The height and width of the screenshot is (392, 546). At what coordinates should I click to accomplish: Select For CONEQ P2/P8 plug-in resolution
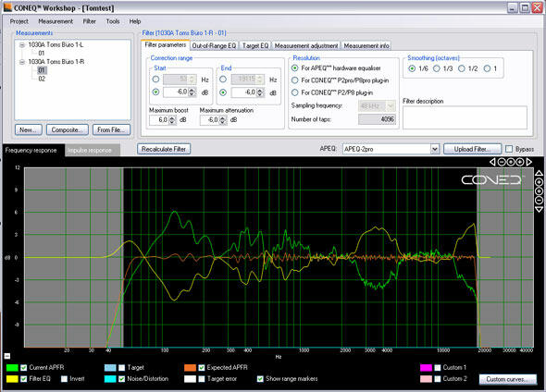[x=295, y=92]
